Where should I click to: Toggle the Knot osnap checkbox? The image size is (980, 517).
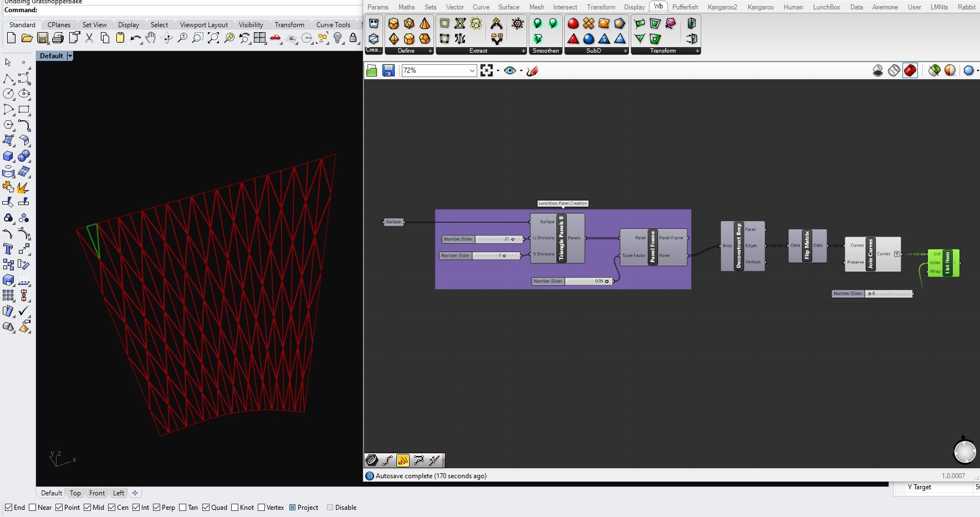pos(235,508)
